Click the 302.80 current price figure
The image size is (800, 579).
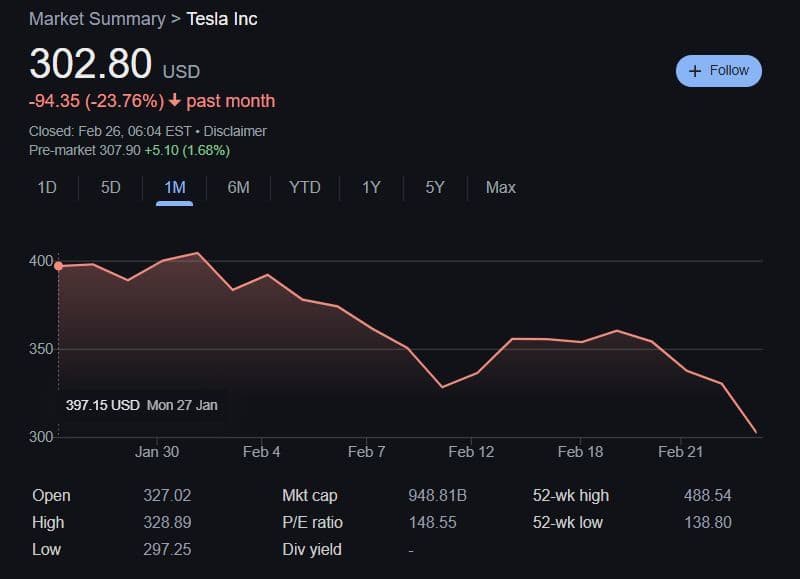(x=90, y=64)
